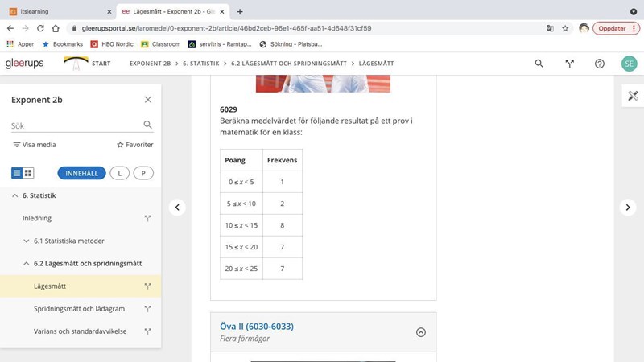Close the Exponent 2b sidebar panel
The width and height of the screenshot is (644, 362).
click(x=147, y=100)
